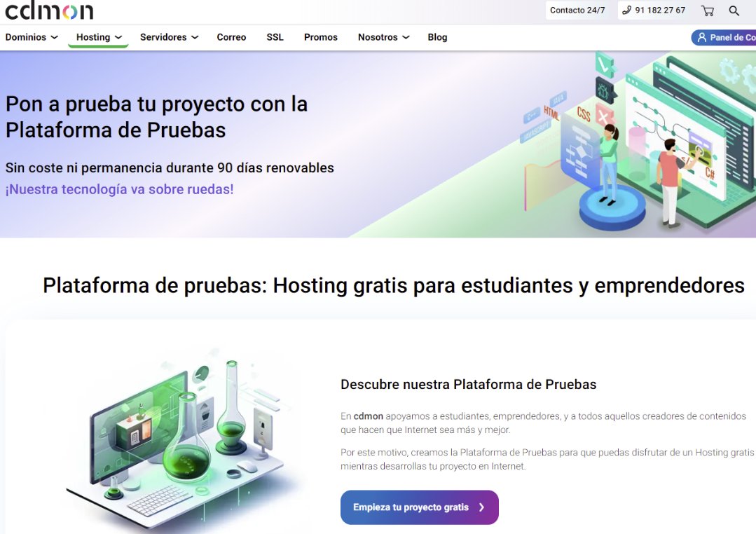The width and height of the screenshot is (756, 534).
Task: Click the search magnifier icon
Action: [734, 11]
